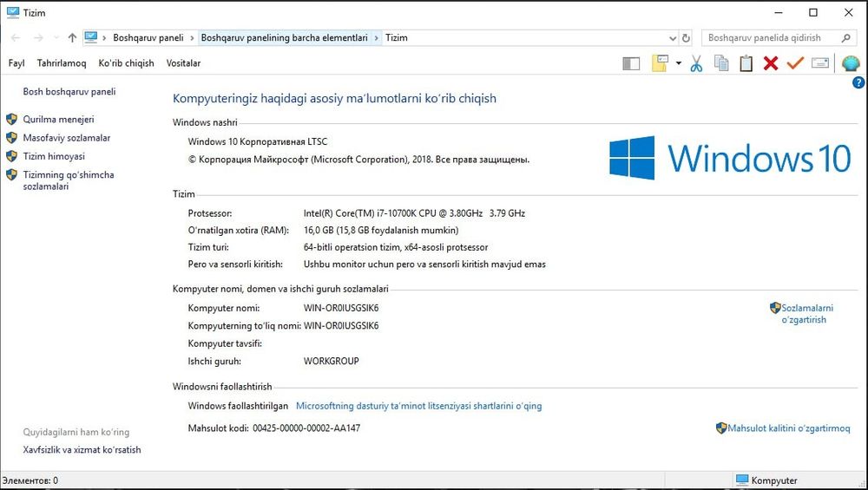Image resolution: width=868 pixels, height=490 pixels.
Task: Click shield icon beside Tizim himoyasi
Action: click(x=11, y=156)
